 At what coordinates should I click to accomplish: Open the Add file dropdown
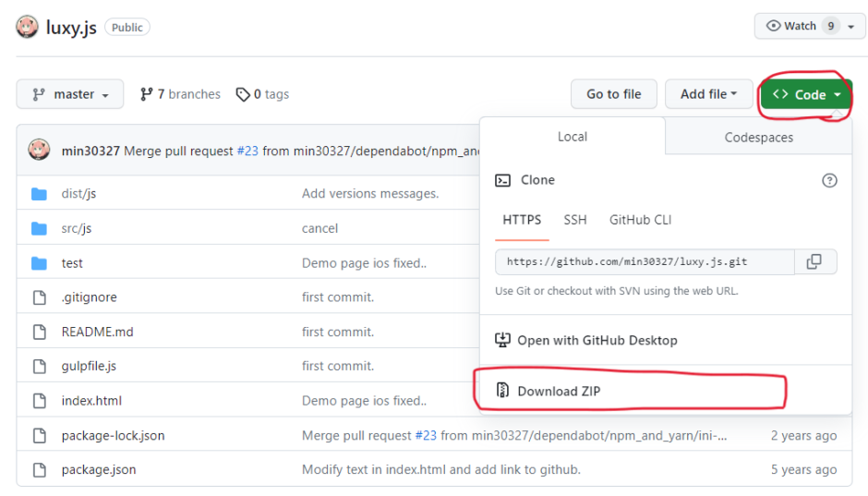(x=708, y=94)
